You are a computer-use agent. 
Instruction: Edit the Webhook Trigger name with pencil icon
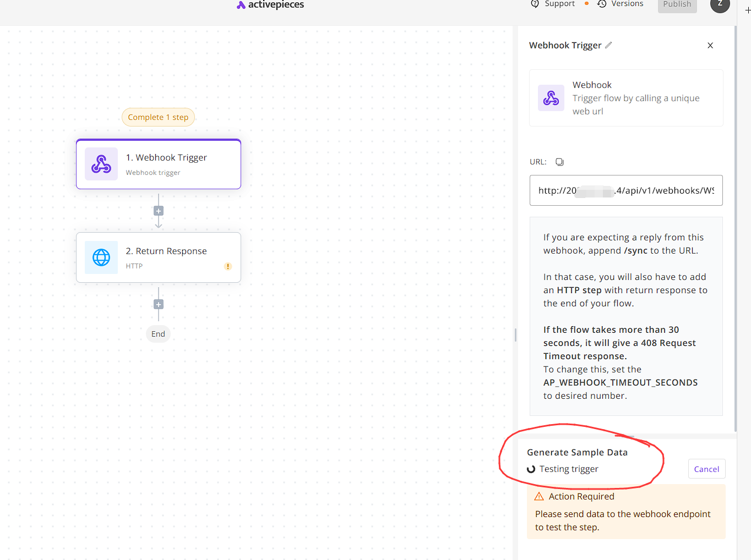point(608,45)
